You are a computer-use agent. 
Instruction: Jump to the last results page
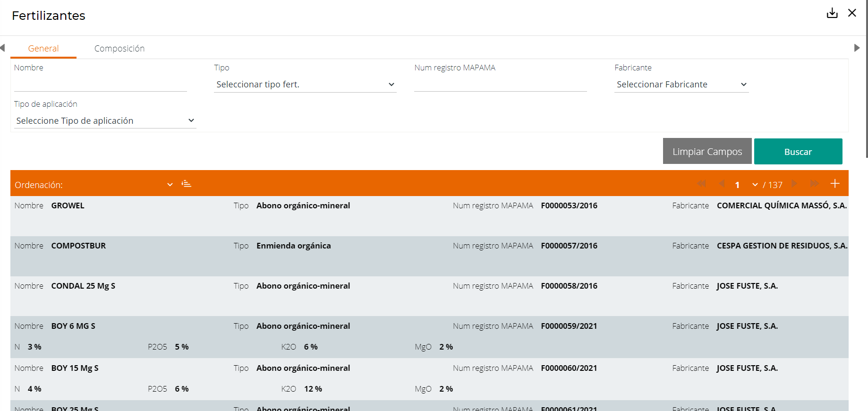(x=814, y=184)
